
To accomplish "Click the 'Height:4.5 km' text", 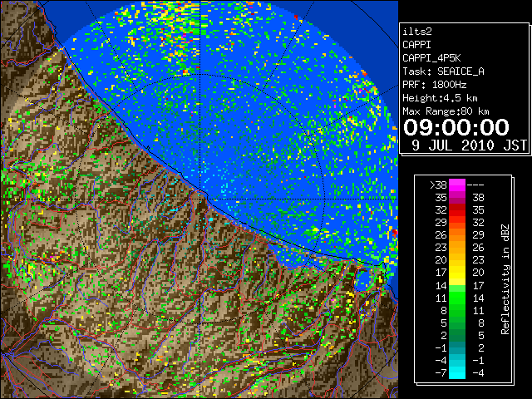I will pos(440,98).
